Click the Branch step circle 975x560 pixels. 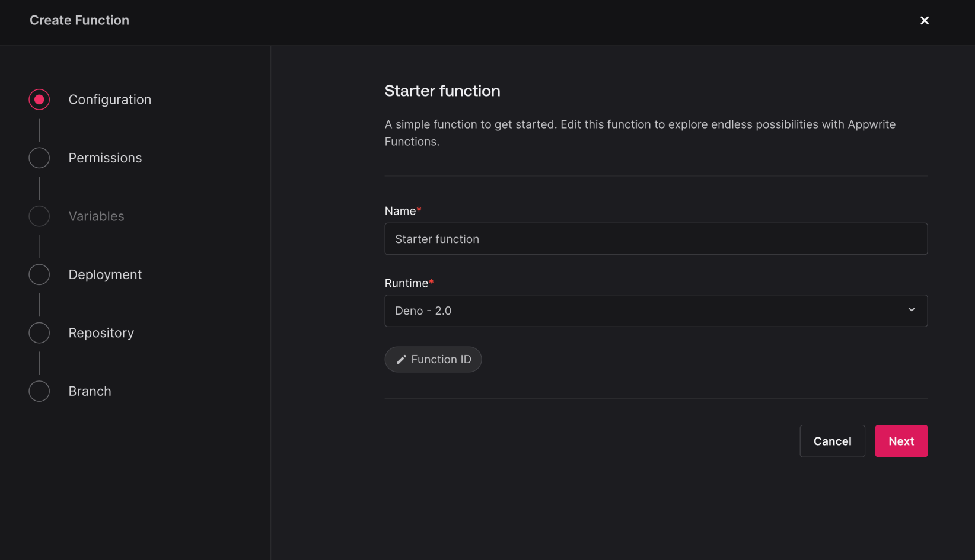39,392
